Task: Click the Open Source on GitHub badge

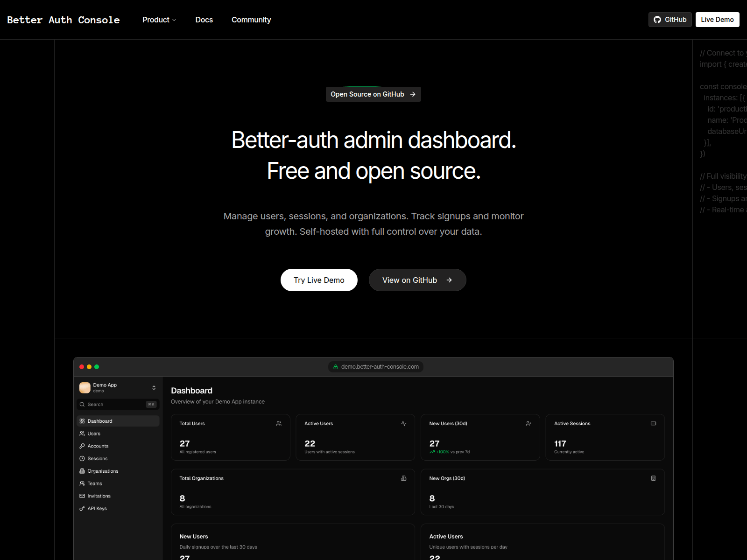Action: 373,94
